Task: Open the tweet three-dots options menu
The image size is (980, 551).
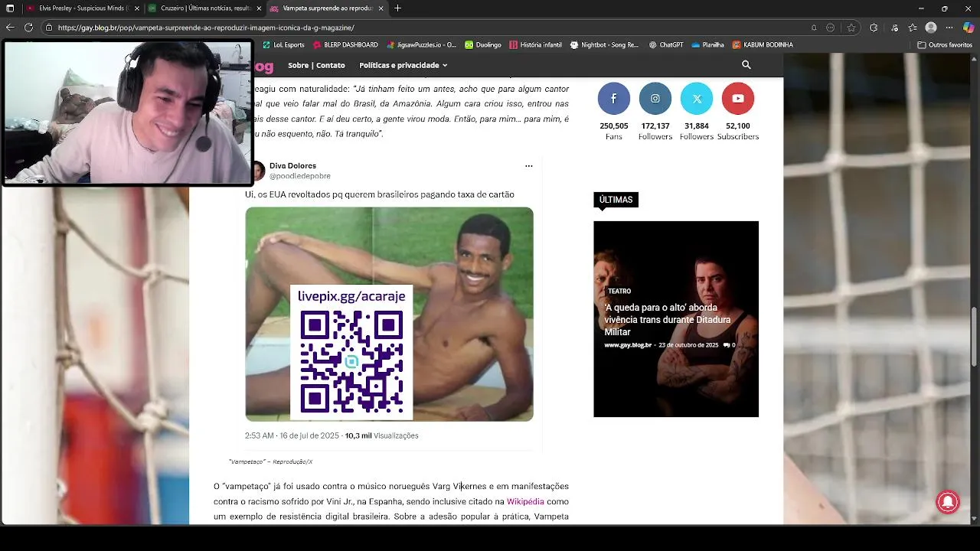Action: 528,166
